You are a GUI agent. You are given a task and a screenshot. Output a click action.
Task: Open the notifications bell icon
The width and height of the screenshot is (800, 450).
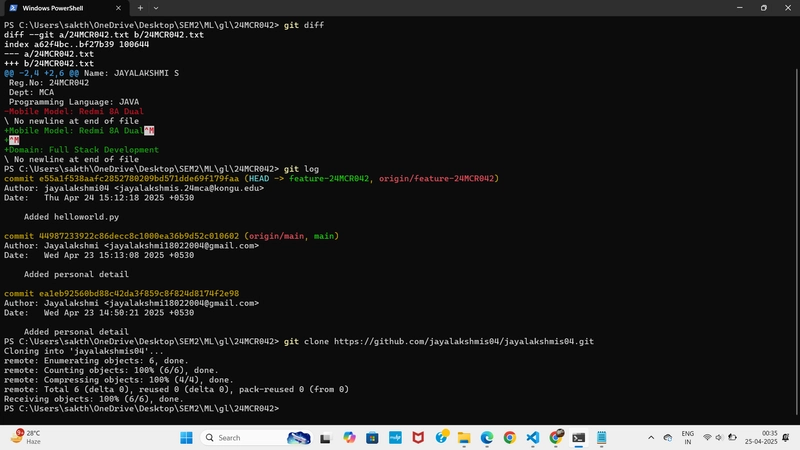click(x=786, y=438)
